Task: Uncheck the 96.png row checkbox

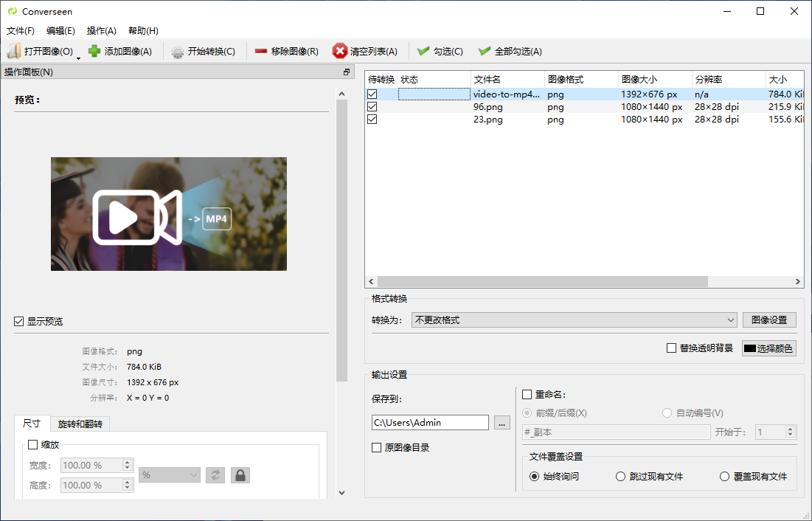Action: [x=372, y=107]
